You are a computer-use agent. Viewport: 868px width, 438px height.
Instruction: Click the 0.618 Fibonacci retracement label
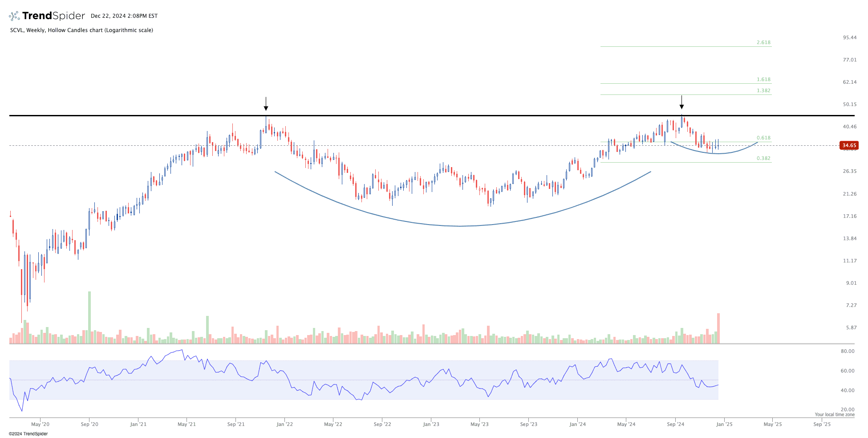point(763,138)
